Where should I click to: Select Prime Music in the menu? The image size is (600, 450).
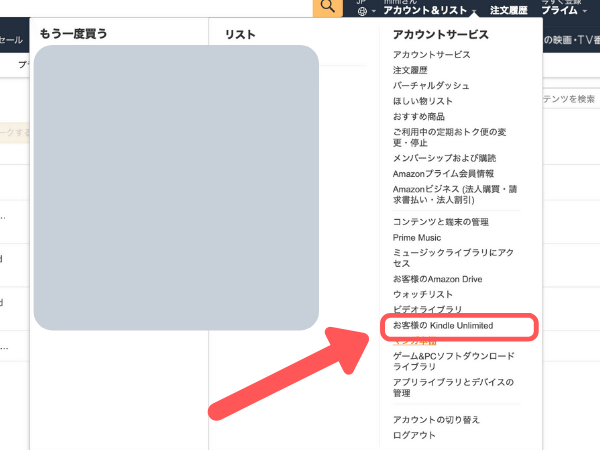[x=417, y=238]
